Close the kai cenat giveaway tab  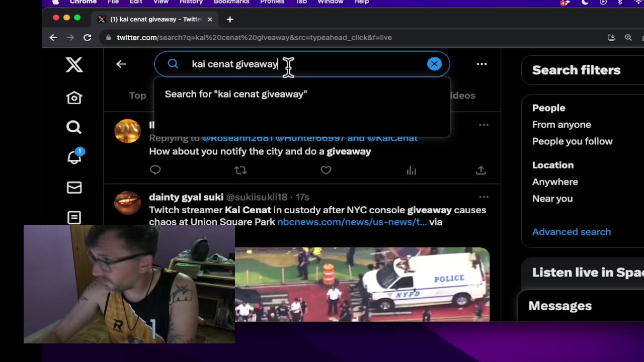tap(210, 19)
